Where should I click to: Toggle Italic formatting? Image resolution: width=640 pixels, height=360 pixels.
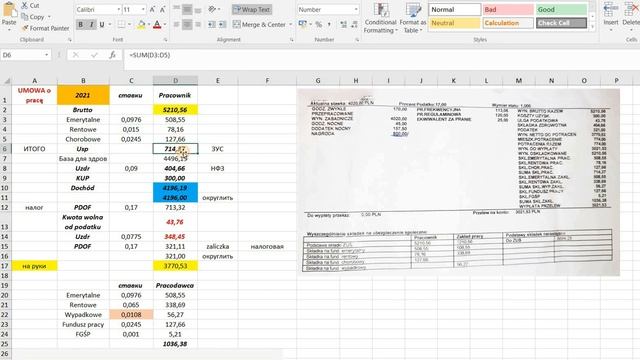(x=91, y=24)
